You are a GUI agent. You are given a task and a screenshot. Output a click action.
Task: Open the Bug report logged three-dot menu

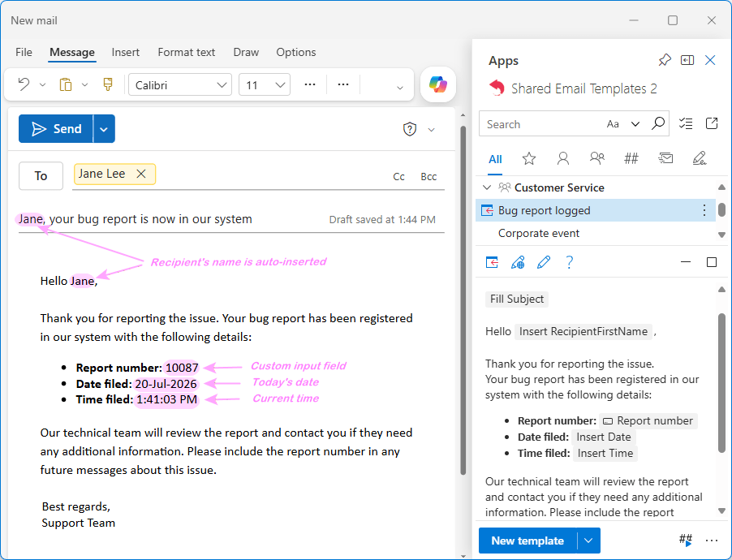point(704,210)
